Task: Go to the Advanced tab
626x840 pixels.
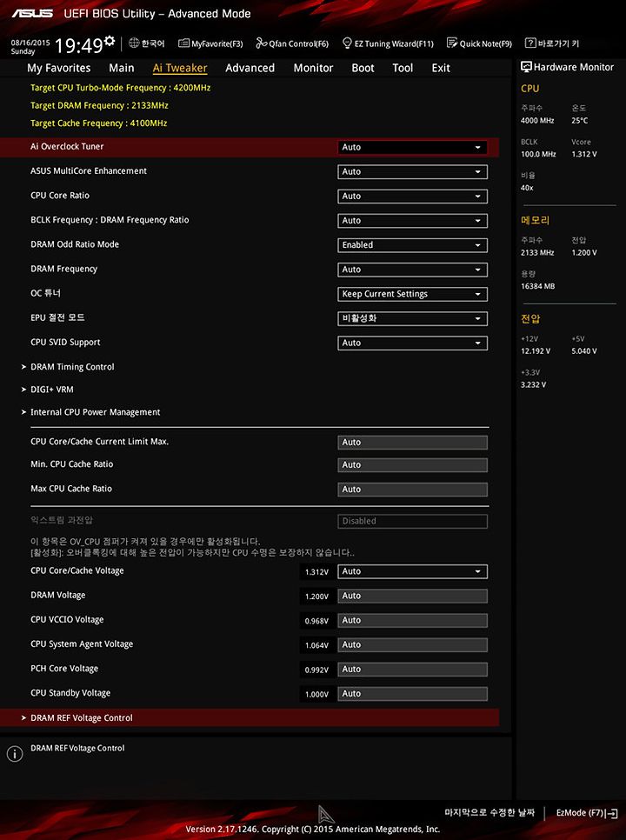Action: coord(250,68)
